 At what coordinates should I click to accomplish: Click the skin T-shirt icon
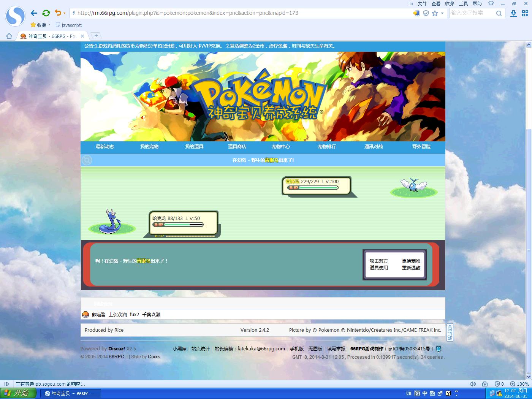[x=491, y=3]
